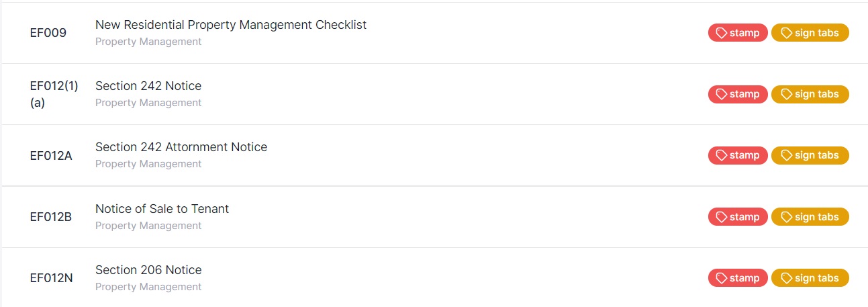Screen dimensions: 868x307
Task: Click the tag icon in EF012N's sign tabs badge
Action: point(786,278)
